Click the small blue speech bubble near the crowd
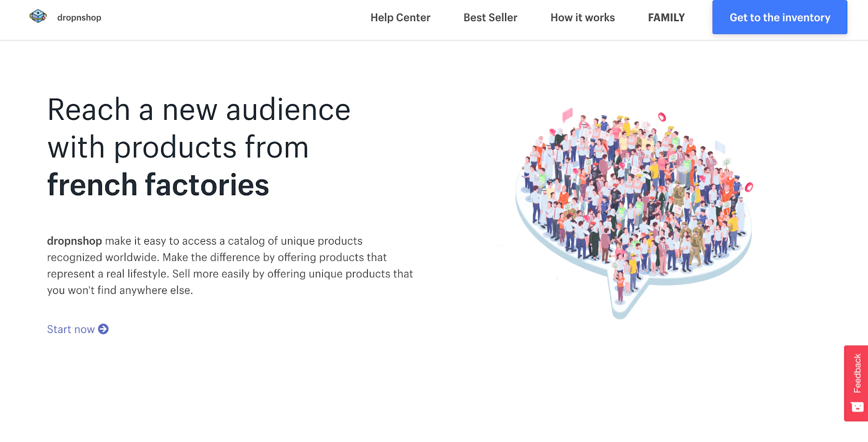Image resolution: width=868 pixels, height=442 pixels. pos(720,146)
